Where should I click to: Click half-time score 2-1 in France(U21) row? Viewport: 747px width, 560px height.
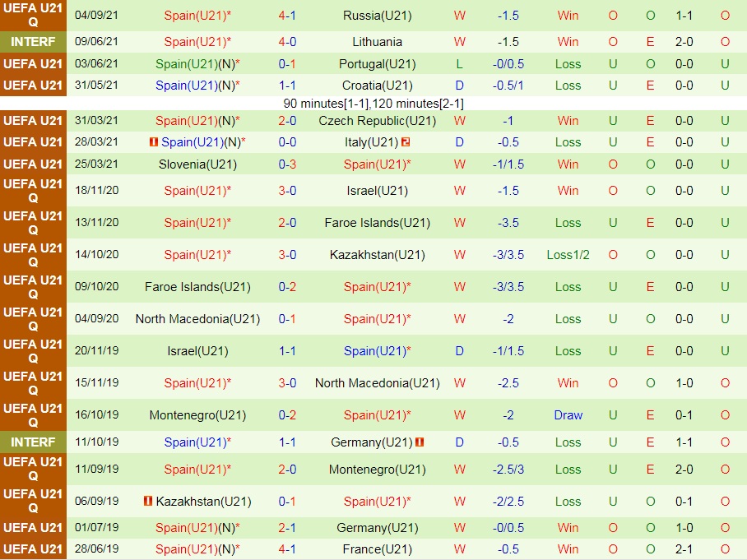click(x=684, y=549)
